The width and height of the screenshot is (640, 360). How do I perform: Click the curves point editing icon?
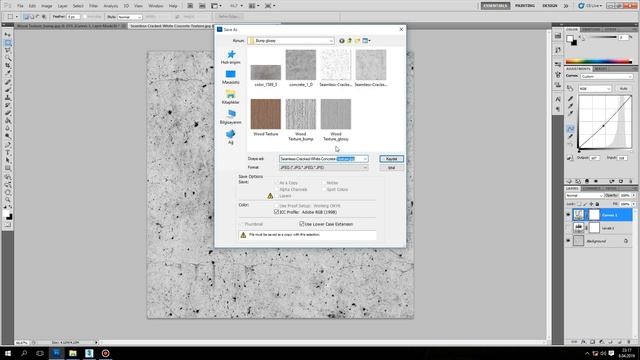(x=571, y=129)
